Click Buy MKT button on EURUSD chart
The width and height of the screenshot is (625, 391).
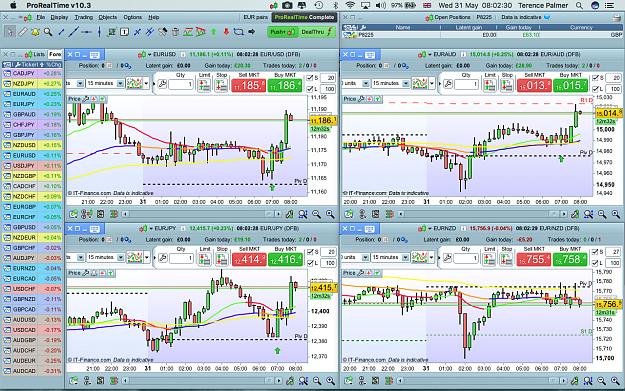(x=285, y=85)
